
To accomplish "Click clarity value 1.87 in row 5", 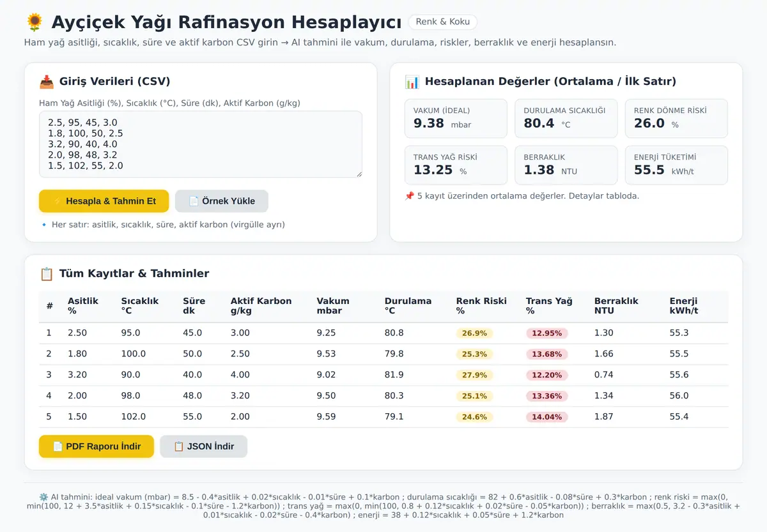I will click(x=604, y=416).
